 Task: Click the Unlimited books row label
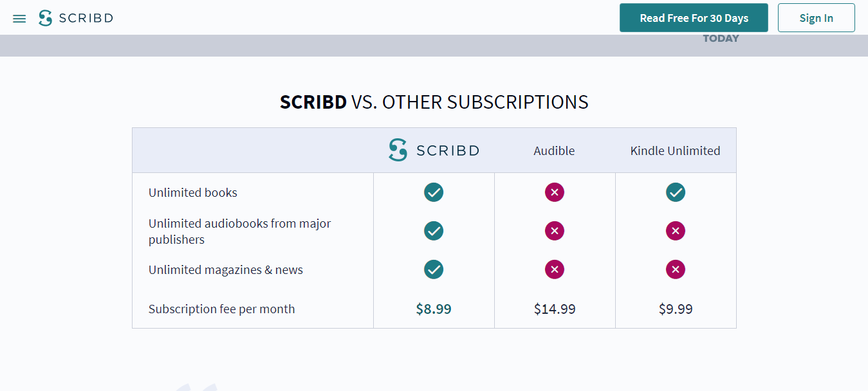pos(193,192)
